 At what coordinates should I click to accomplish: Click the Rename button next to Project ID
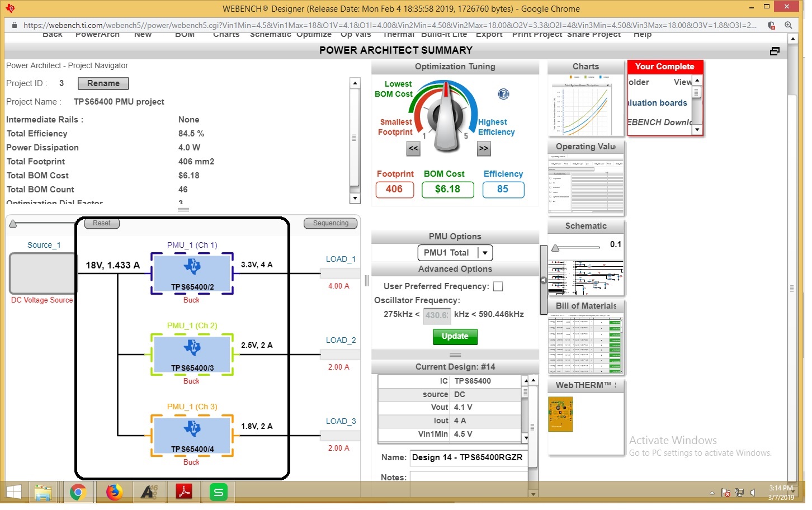pos(103,83)
